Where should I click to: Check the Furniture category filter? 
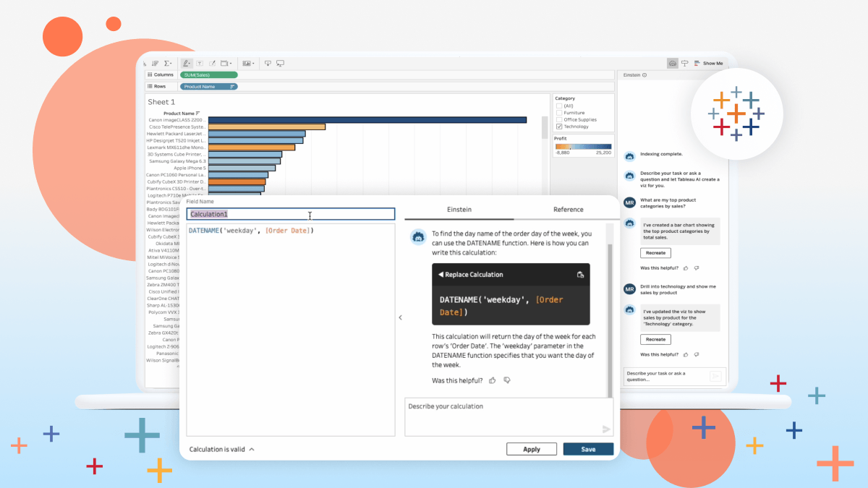(558, 113)
